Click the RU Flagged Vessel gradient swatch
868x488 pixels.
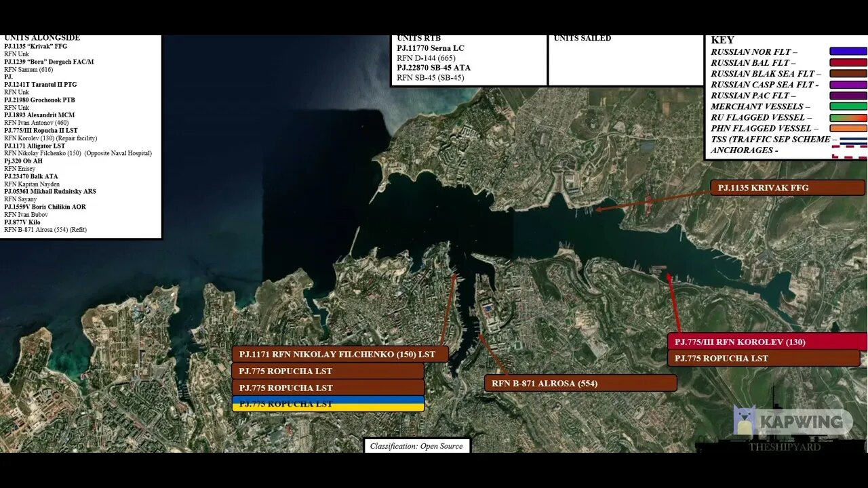848,117
